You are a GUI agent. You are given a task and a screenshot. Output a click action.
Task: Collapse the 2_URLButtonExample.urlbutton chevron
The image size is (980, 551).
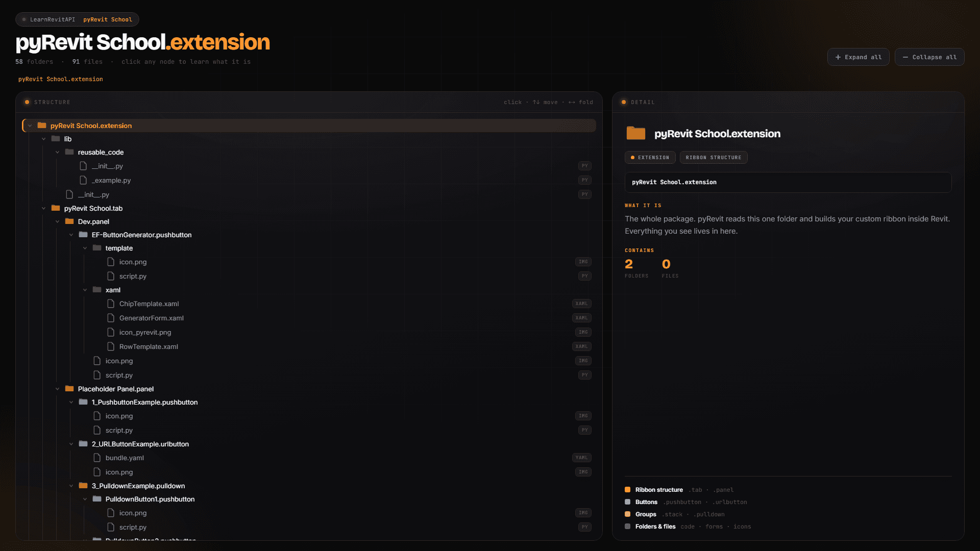tap(71, 444)
